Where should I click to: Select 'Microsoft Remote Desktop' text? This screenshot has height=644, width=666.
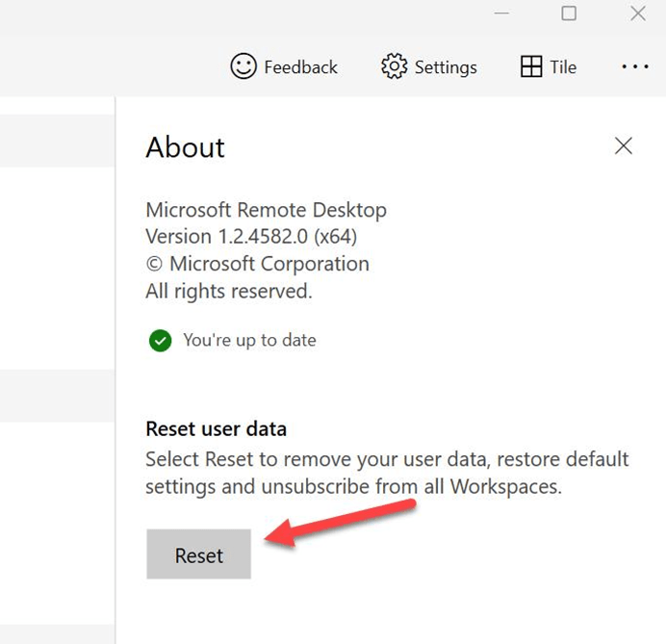266,210
